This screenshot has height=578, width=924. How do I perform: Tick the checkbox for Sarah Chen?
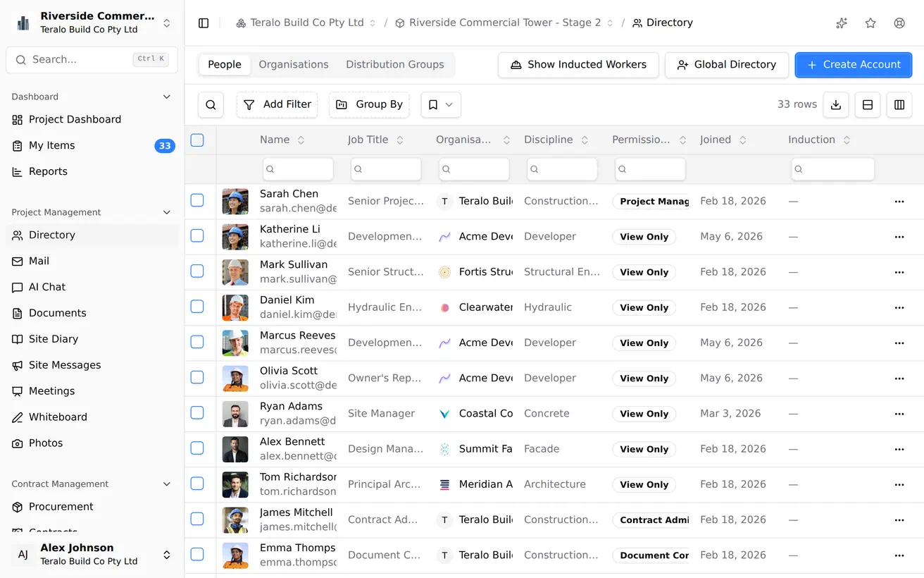(197, 201)
